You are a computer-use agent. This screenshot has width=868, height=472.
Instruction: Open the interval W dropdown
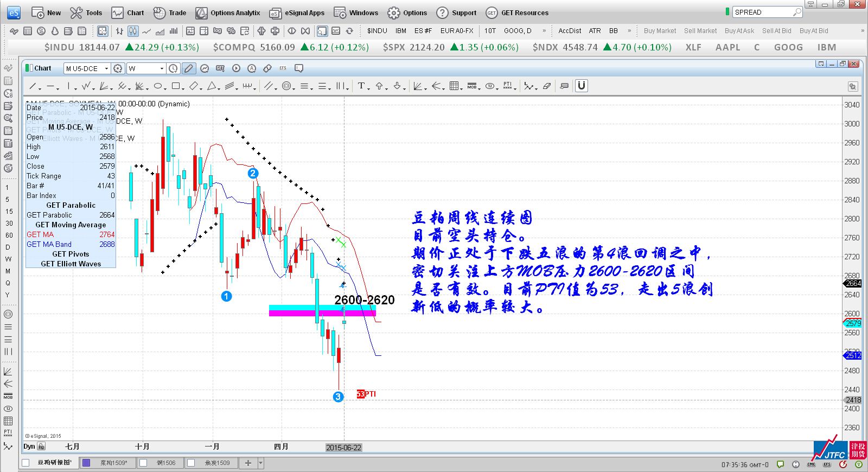point(162,68)
